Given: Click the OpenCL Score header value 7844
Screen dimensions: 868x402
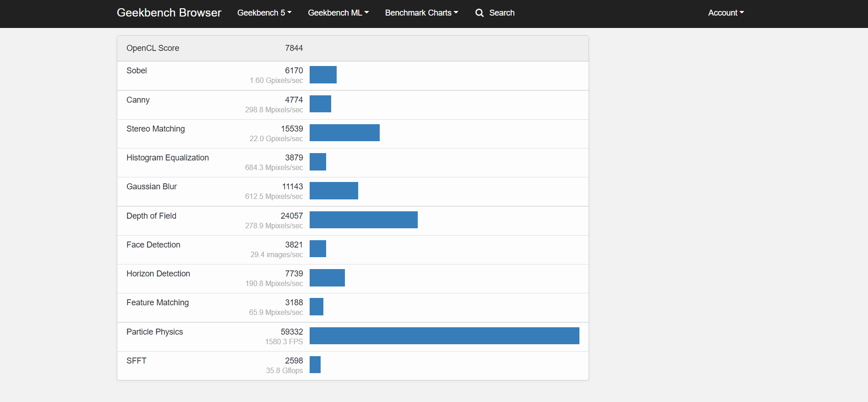Looking at the screenshot, I should (294, 48).
